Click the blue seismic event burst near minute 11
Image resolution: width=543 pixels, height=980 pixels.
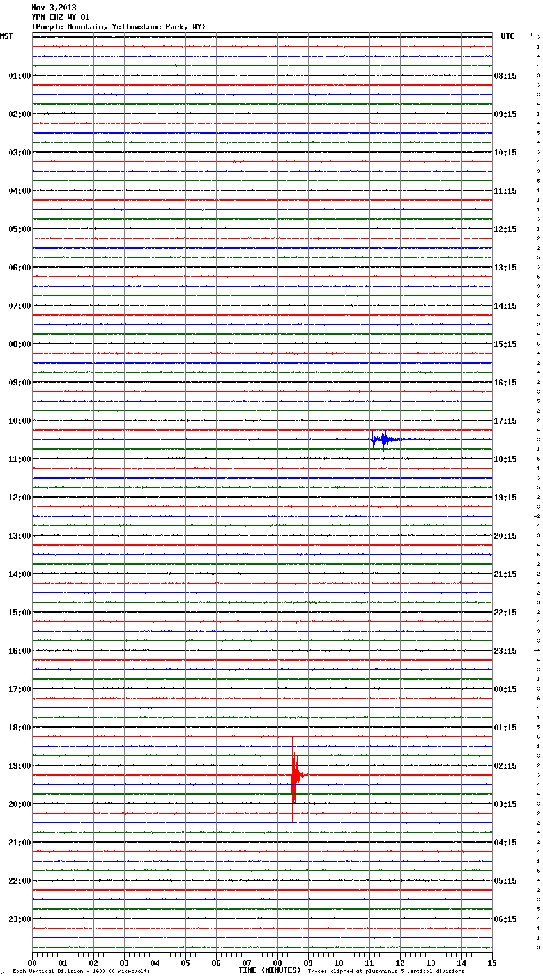point(384,440)
